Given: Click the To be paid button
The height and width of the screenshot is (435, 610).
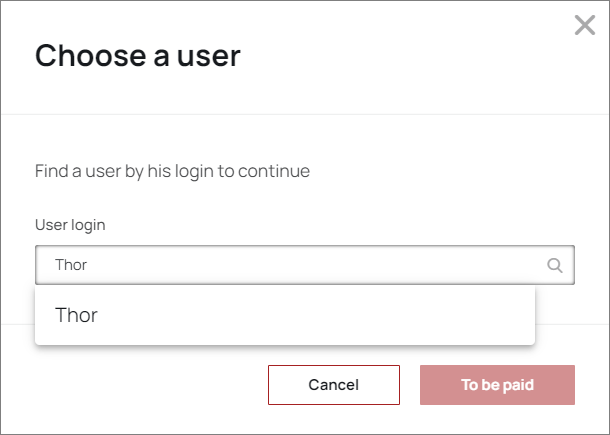Looking at the screenshot, I should pyautogui.click(x=497, y=385).
